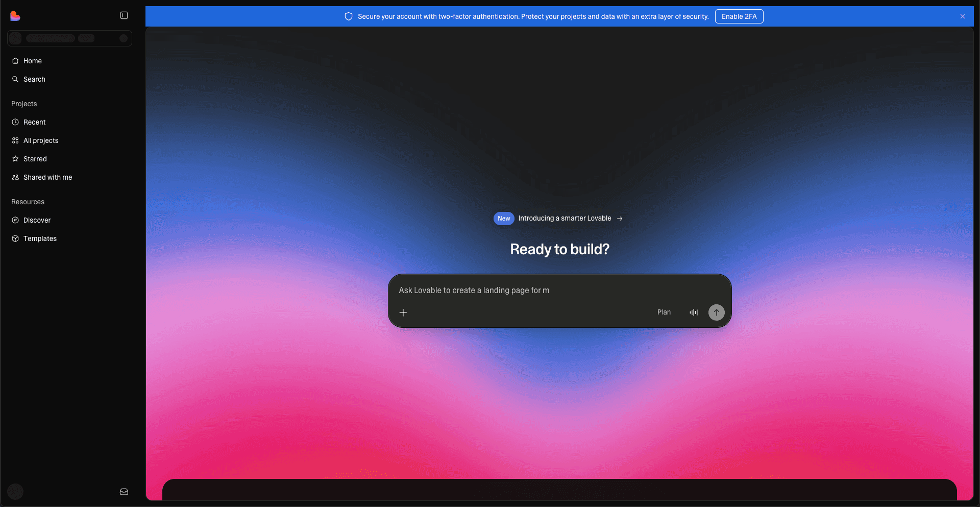The image size is (980, 507).
Task: Open the inbox icon at sidebar bottom
Action: (124, 492)
